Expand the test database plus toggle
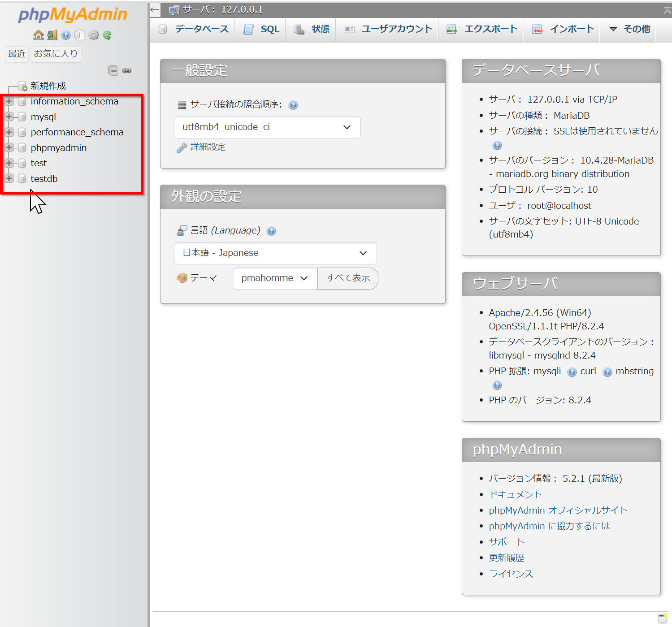The height and width of the screenshot is (627, 672). [9, 163]
